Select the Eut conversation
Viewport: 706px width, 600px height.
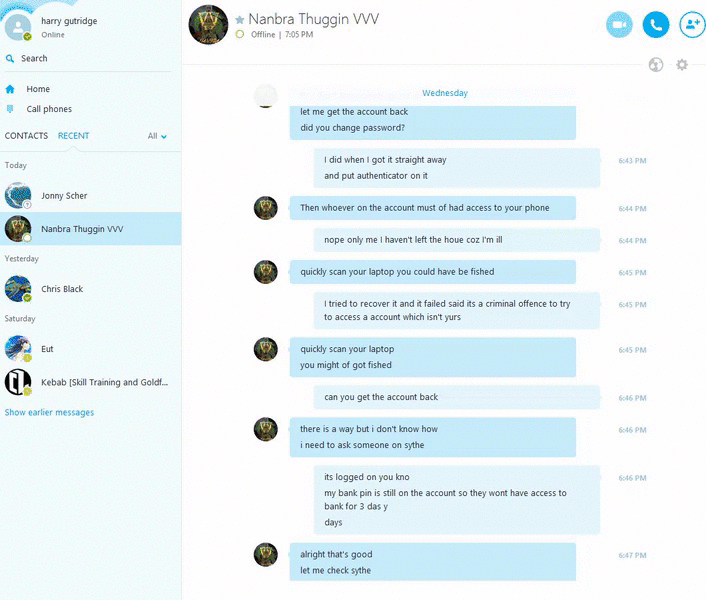pyautogui.click(x=91, y=349)
